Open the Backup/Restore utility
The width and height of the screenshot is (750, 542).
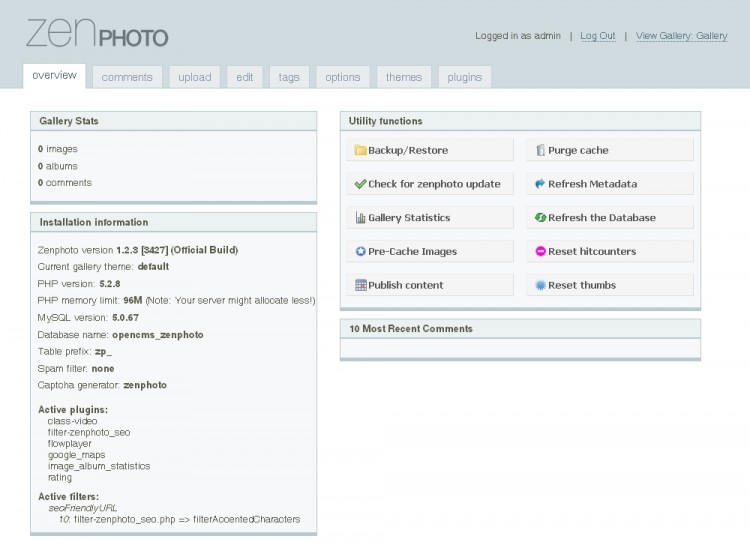click(430, 150)
